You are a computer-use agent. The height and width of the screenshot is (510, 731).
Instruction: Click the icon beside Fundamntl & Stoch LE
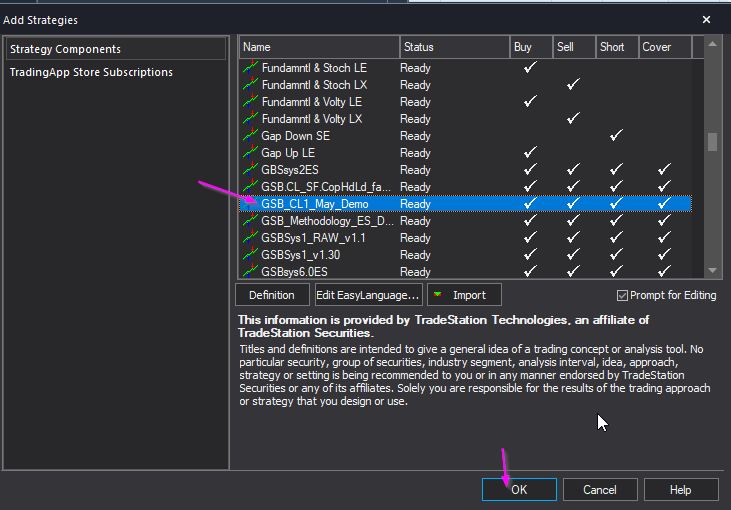click(250, 68)
